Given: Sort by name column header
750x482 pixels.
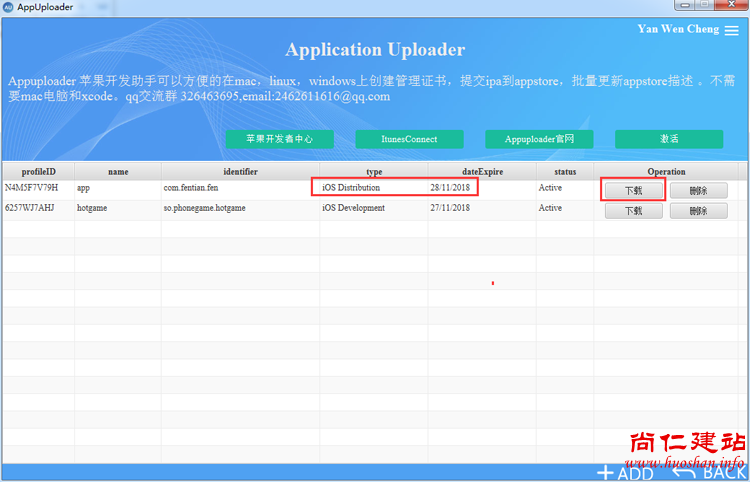Looking at the screenshot, I should click(118, 172).
